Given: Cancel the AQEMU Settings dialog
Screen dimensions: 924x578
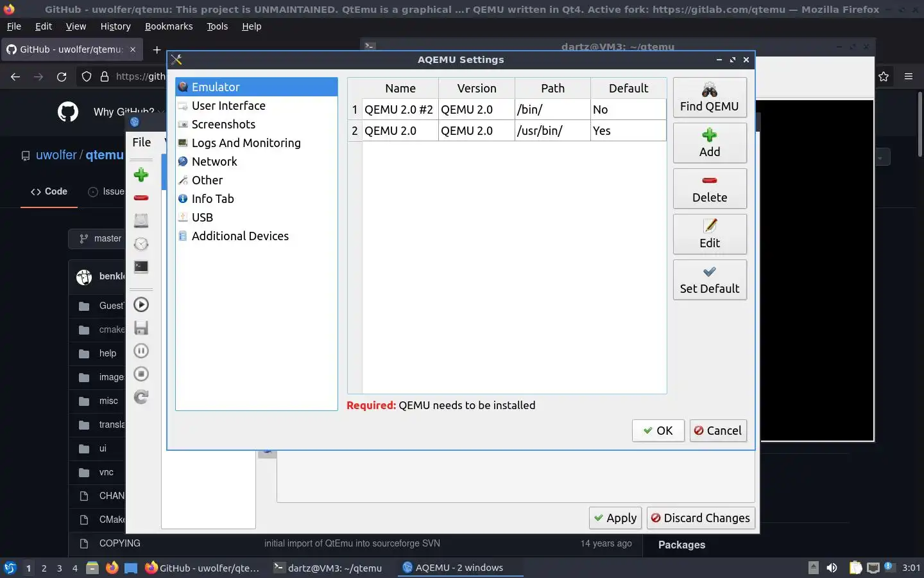Looking at the screenshot, I should (x=718, y=431).
